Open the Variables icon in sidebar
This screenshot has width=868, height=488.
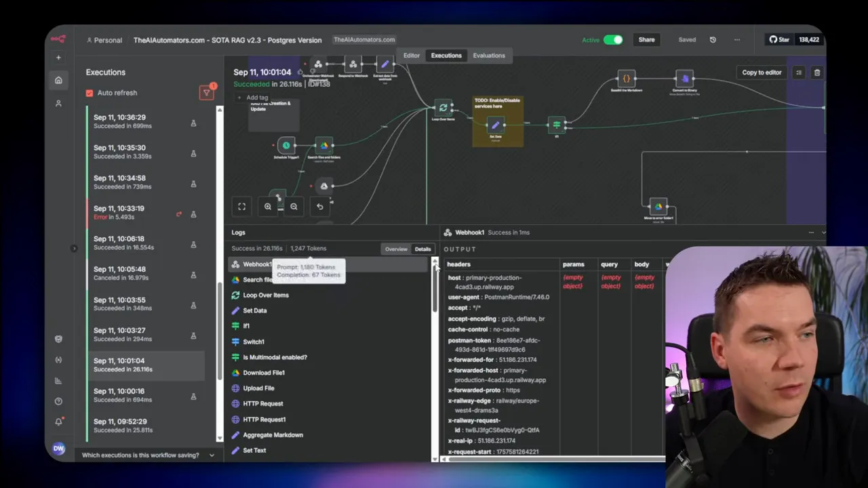tap(58, 360)
